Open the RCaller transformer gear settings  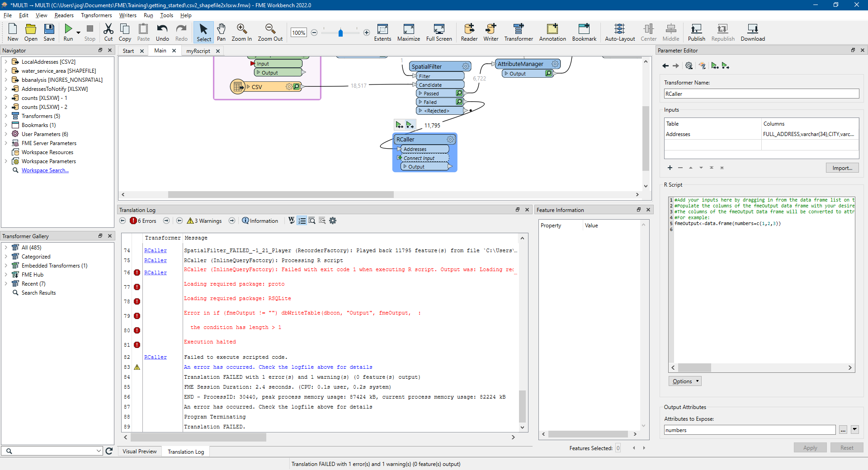point(450,139)
